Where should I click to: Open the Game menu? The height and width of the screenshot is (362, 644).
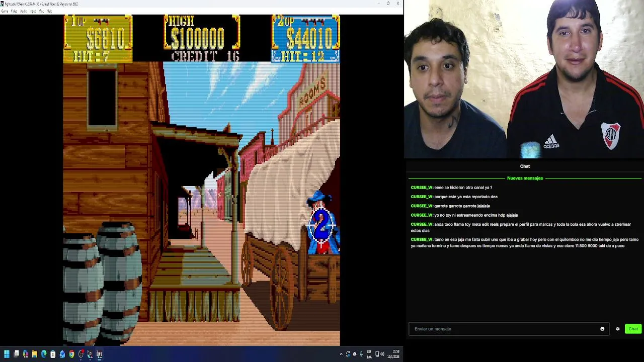[x=5, y=11]
